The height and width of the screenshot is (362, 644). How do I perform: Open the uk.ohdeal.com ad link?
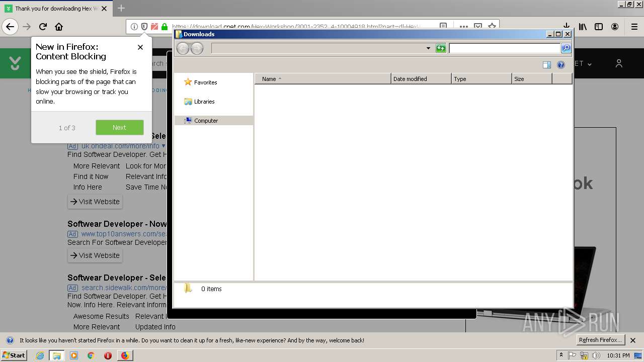[x=120, y=146]
